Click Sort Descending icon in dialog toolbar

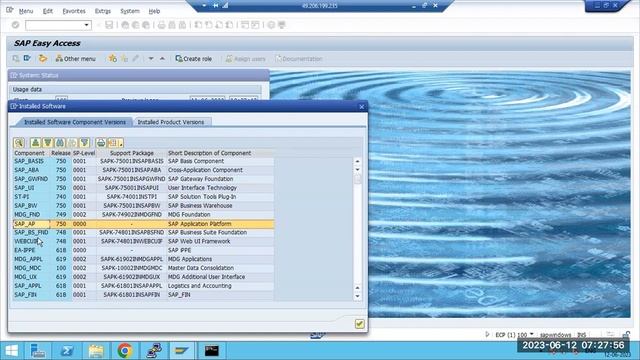(48, 142)
